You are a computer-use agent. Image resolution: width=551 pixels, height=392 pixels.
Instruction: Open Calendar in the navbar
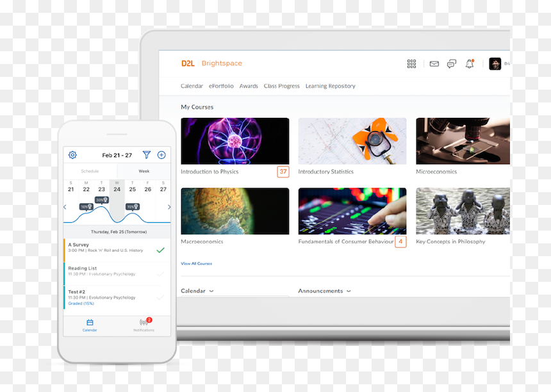(192, 86)
